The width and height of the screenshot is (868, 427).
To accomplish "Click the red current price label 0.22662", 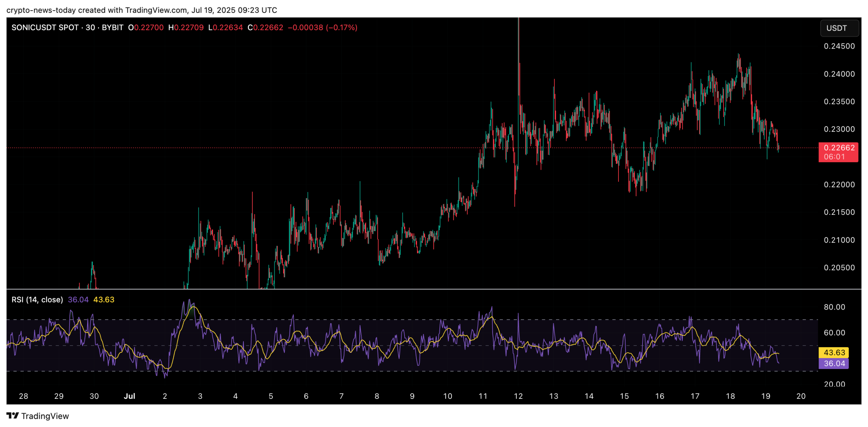I will pos(839,148).
